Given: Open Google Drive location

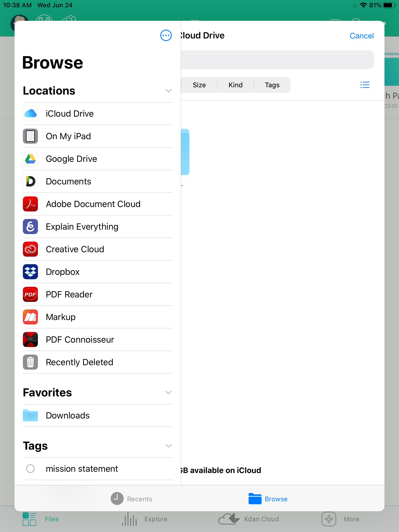Looking at the screenshot, I should 98,159.
